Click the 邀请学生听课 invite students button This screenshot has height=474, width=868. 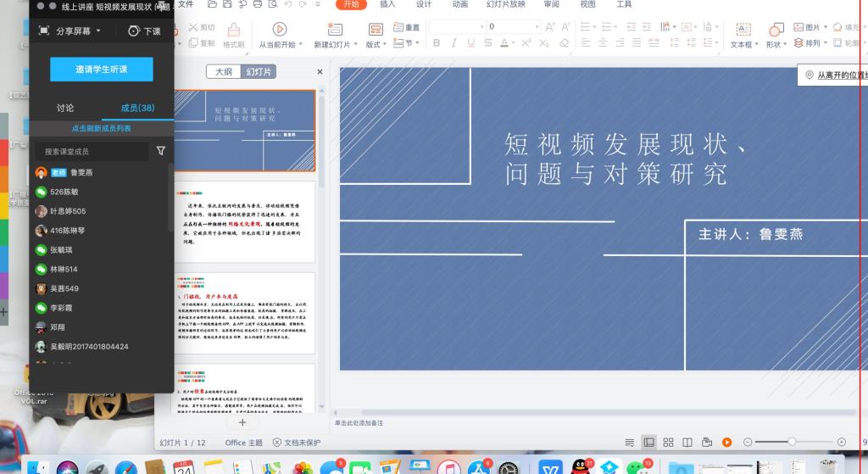coord(102,70)
